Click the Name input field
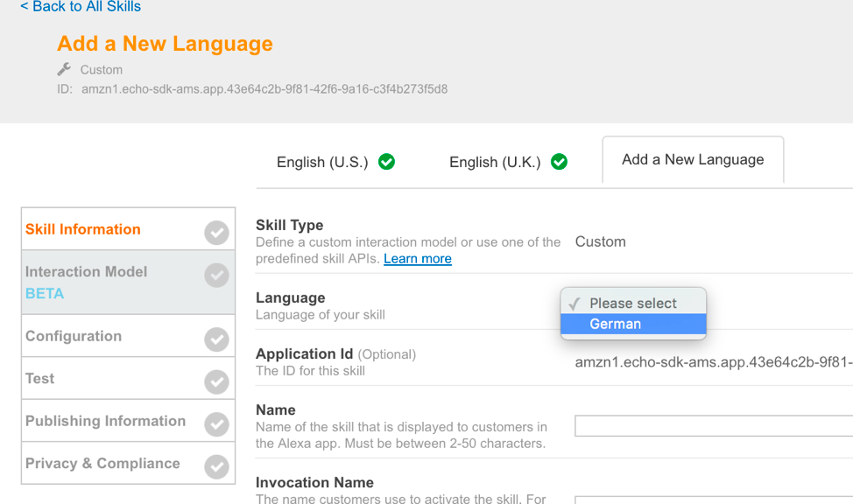This screenshot has width=853, height=504. [x=713, y=426]
